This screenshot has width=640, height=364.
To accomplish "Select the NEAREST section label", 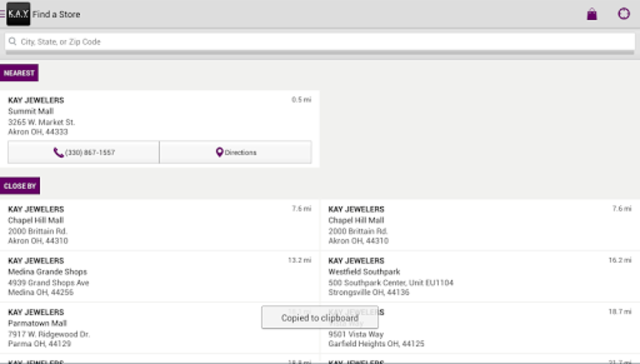I will pyautogui.click(x=19, y=73).
